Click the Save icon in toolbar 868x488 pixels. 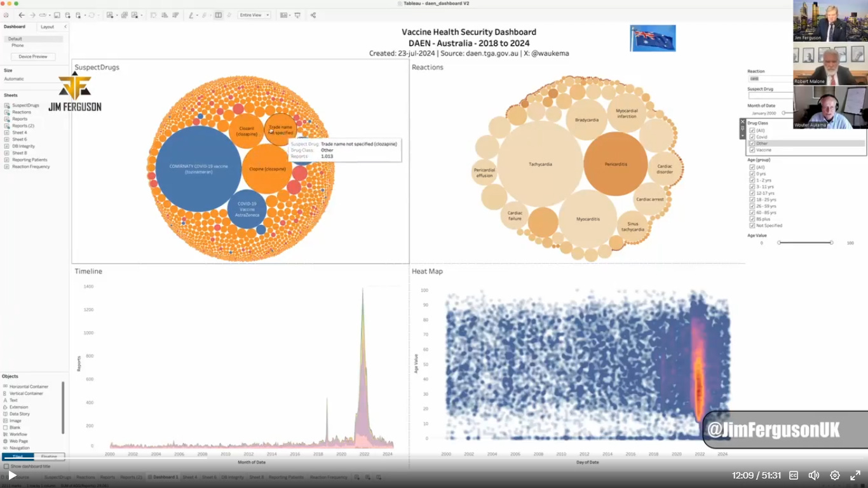click(57, 15)
